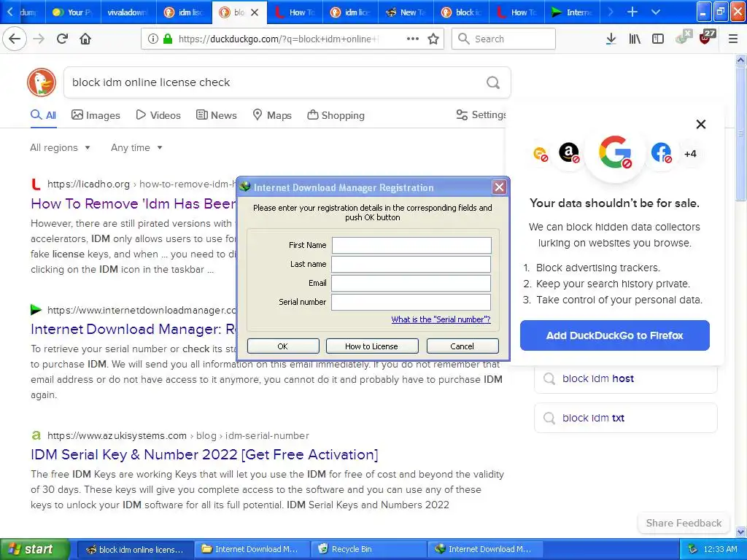This screenshot has height=560, width=747.
Task: Open the Downloads arrow icon
Action: 611,39
